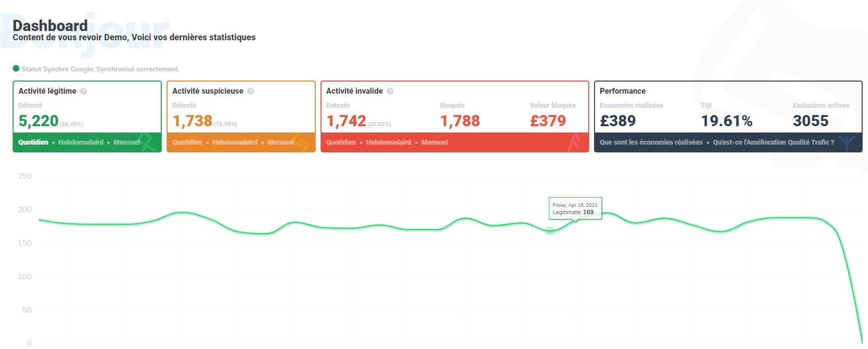This screenshot has width=868, height=349.
Task: Switch invalid activity to Hebdomadaird
Action: click(x=389, y=142)
